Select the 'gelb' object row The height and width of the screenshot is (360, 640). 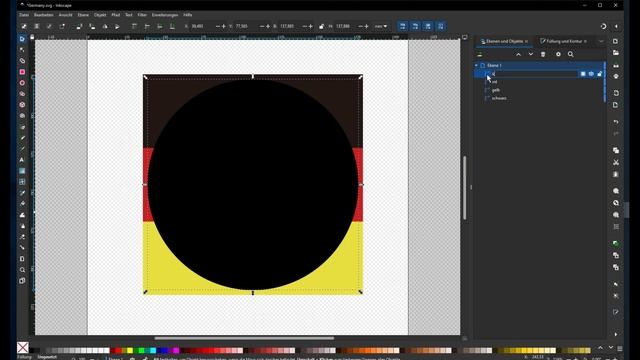[539, 90]
